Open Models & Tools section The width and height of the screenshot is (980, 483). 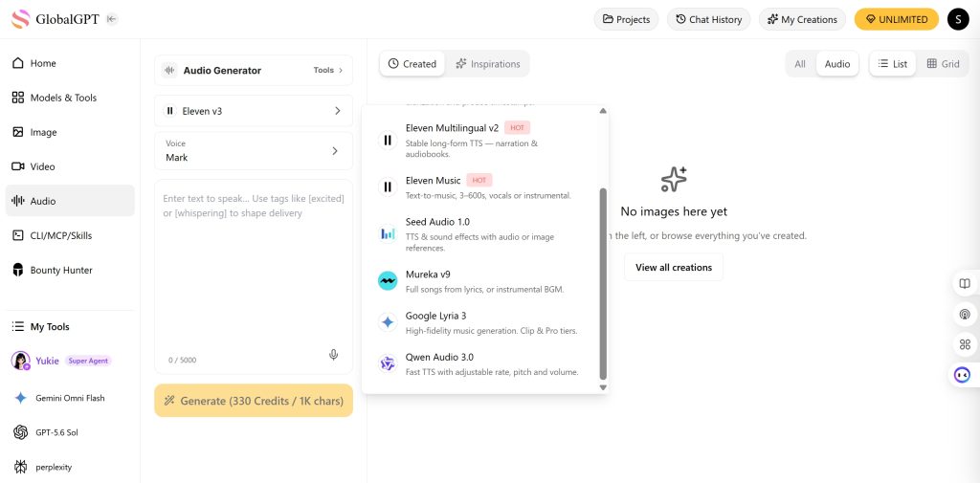point(70,98)
